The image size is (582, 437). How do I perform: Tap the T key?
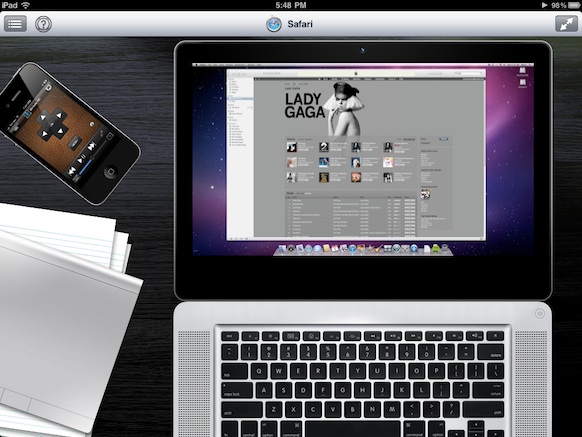coord(338,371)
